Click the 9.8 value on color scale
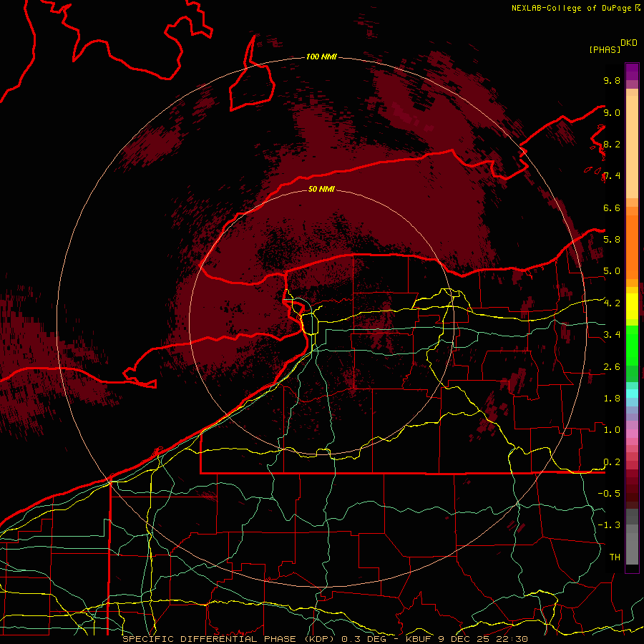644x644 pixels. [612, 80]
